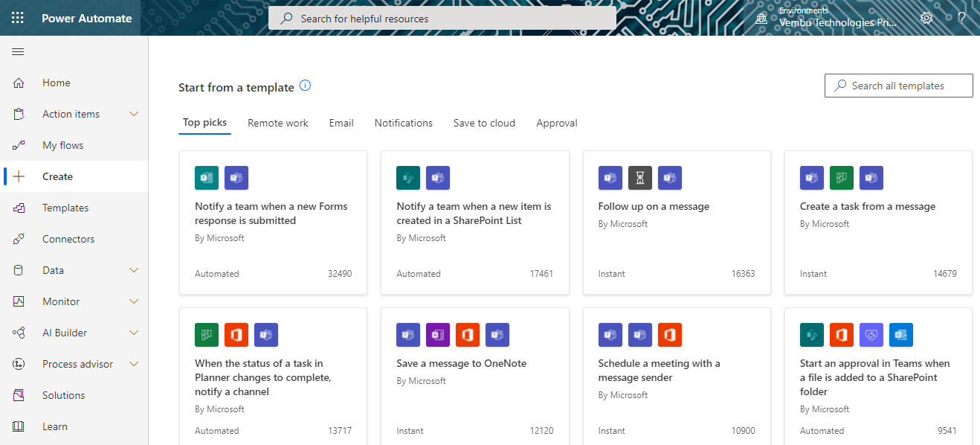Viewport: 980px width, 445px height.
Task: Open the help question mark icon
Action: click(961, 18)
